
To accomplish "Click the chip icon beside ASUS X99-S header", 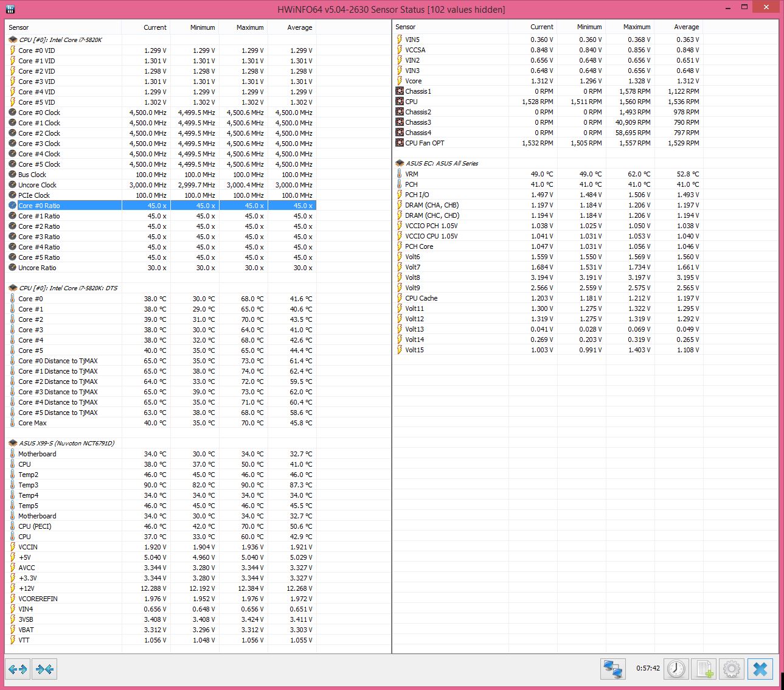I will [x=13, y=443].
